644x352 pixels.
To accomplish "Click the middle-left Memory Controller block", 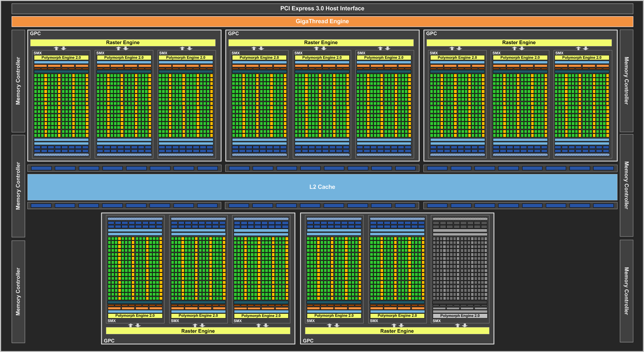I will tap(18, 186).
